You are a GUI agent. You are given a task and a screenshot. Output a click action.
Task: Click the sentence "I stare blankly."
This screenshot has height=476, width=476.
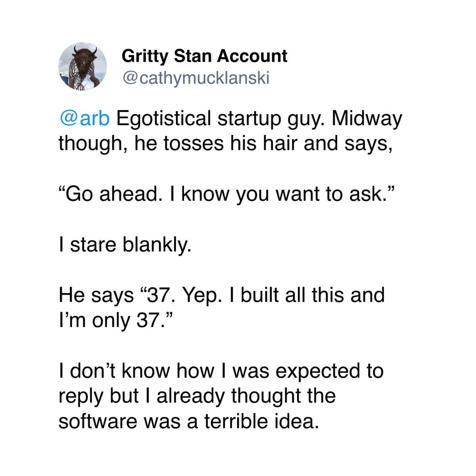click(x=125, y=244)
